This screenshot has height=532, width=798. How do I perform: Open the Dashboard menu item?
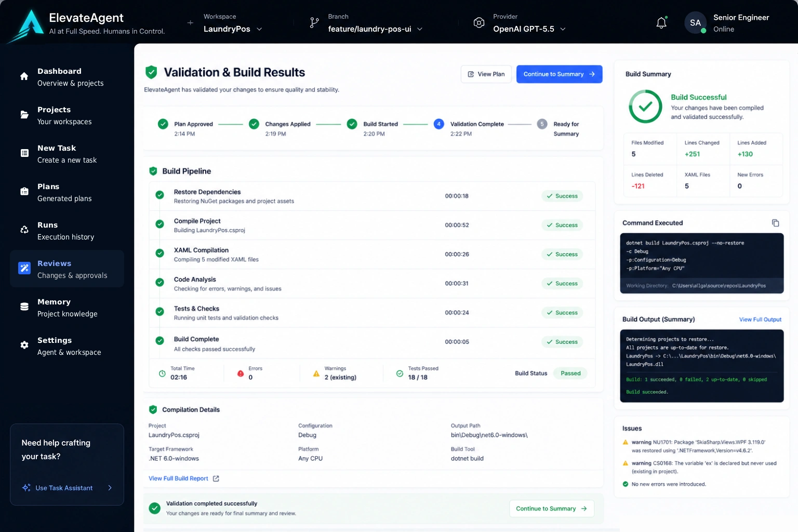(66, 76)
